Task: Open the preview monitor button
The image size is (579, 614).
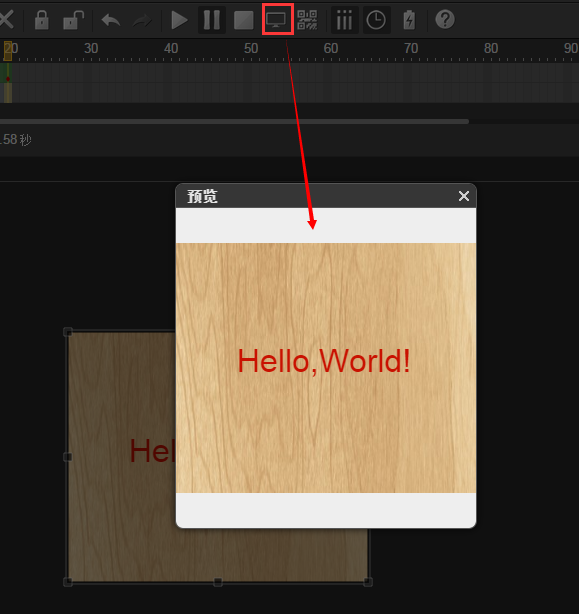Action: tap(278, 19)
